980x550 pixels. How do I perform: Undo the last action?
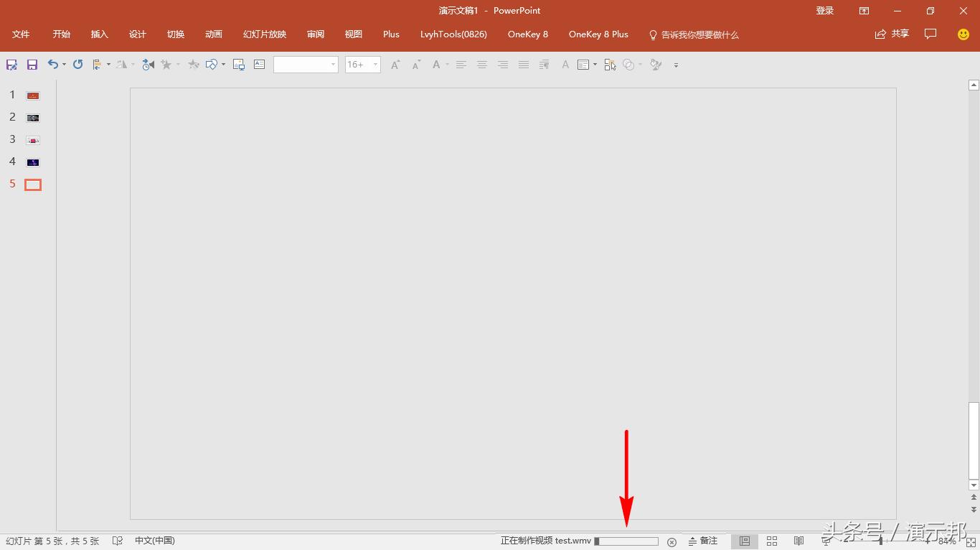click(53, 65)
